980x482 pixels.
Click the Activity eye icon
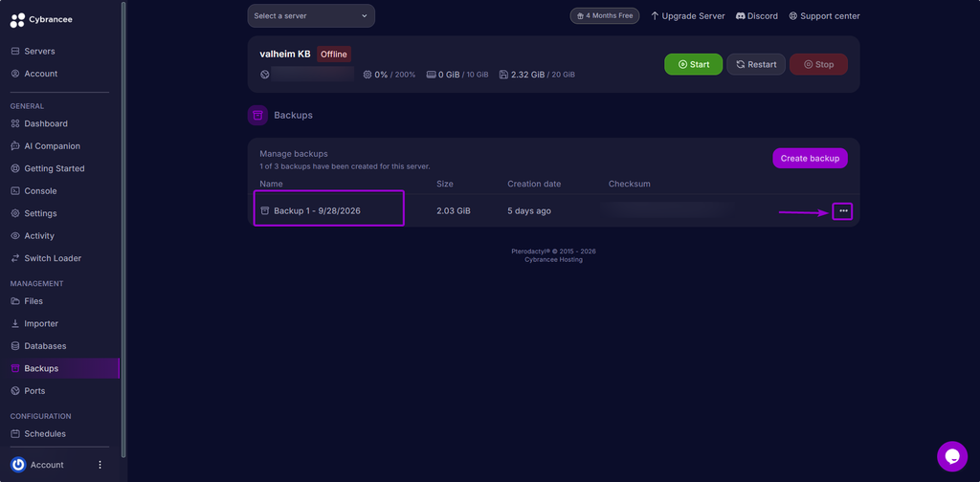pyautogui.click(x=15, y=236)
